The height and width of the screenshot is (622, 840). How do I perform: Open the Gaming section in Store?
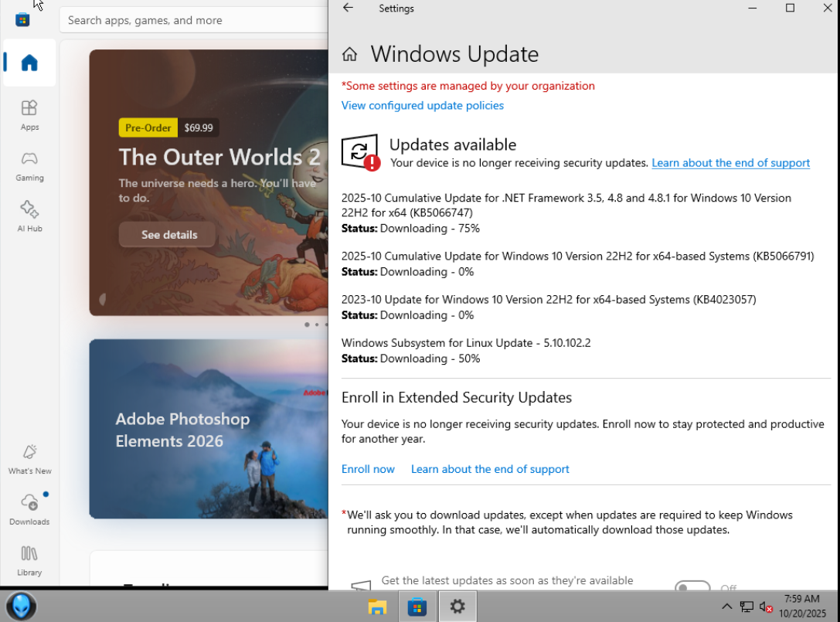click(x=29, y=166)
